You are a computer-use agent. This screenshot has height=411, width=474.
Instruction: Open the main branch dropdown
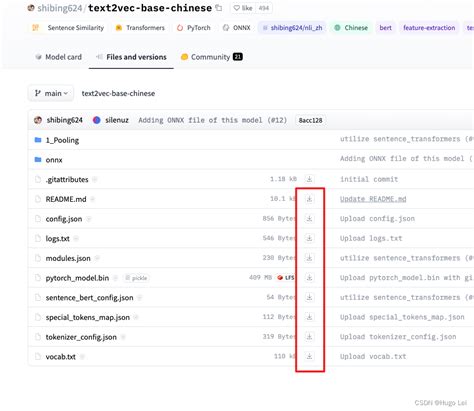tap(51, 93)
